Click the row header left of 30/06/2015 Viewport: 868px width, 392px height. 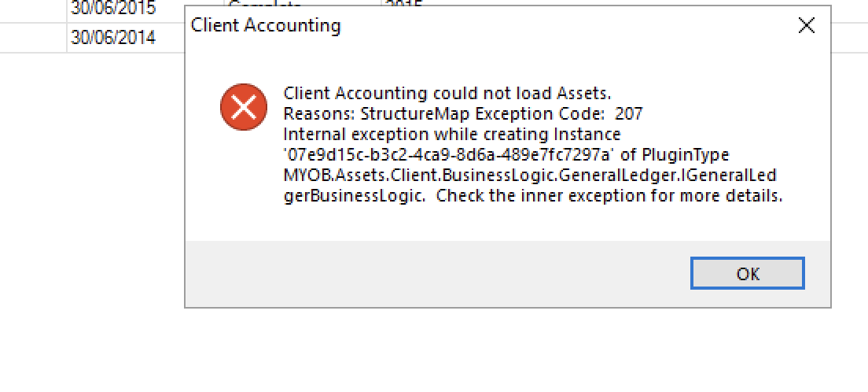[33, 9]
